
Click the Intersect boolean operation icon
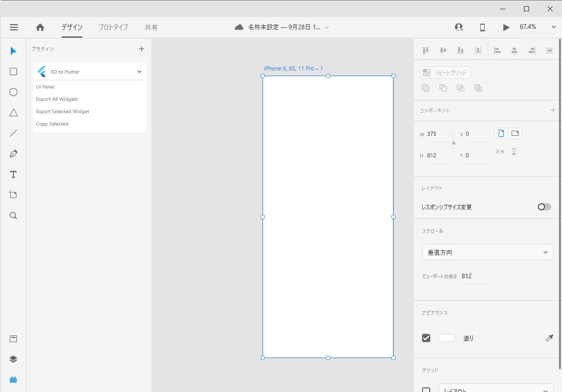click(x=461, y=88)
